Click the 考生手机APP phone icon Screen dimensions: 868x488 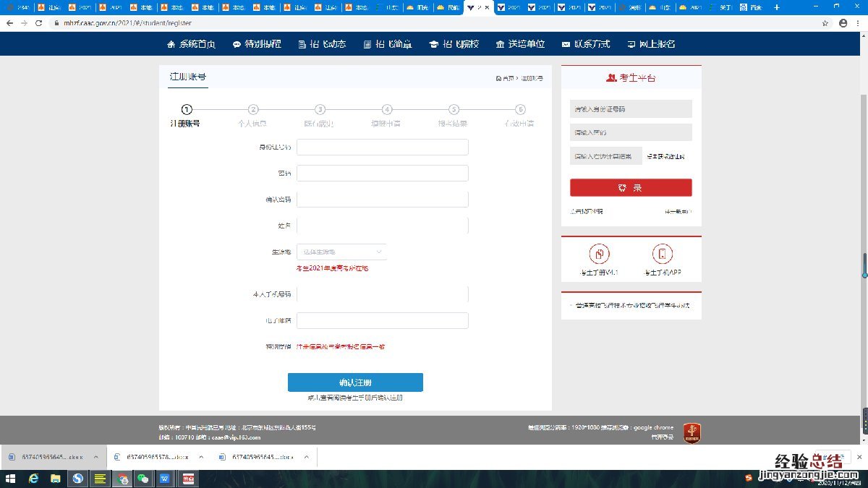(662, 254)
